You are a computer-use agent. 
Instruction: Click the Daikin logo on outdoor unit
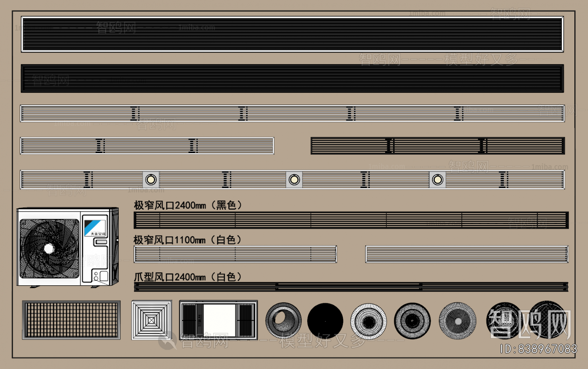pyautogui.click(x=95, y=228)
